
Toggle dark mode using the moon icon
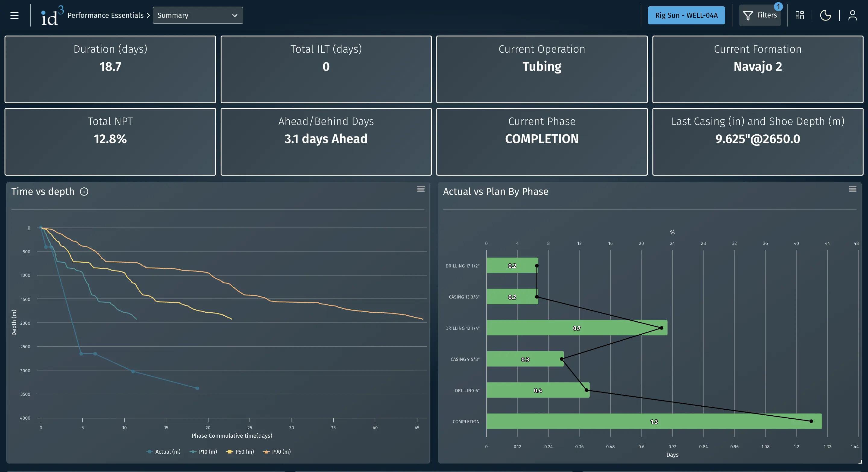click(826, 15)
